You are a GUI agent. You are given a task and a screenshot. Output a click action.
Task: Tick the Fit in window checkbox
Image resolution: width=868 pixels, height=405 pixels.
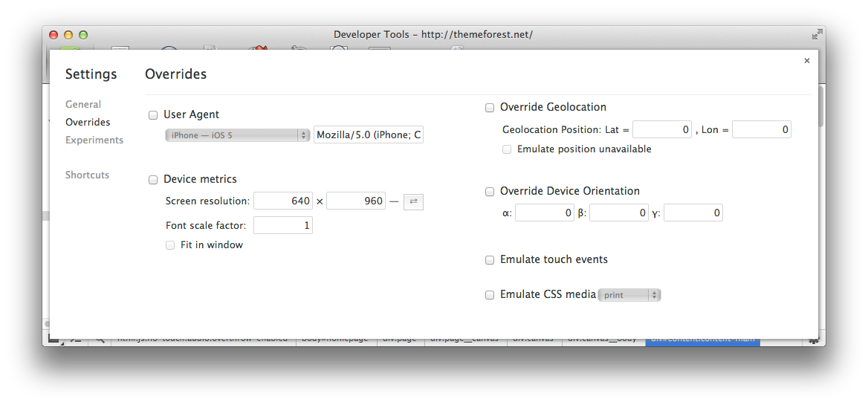tap(170, 245)
